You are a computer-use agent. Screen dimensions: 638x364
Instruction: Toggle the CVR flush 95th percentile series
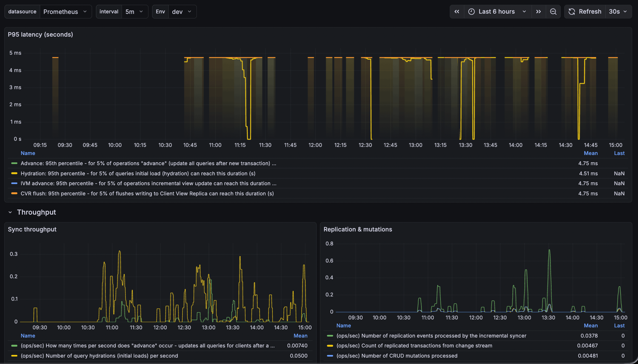click(x=147, y=193)
